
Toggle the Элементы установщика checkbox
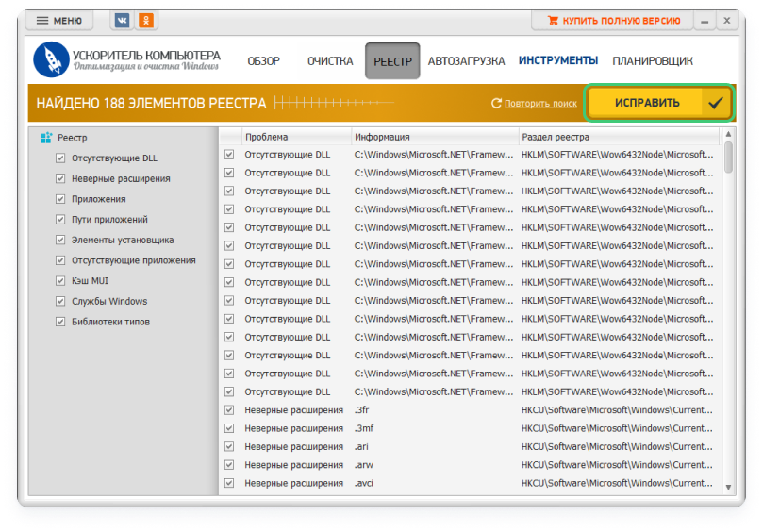(x=60, y=240)
